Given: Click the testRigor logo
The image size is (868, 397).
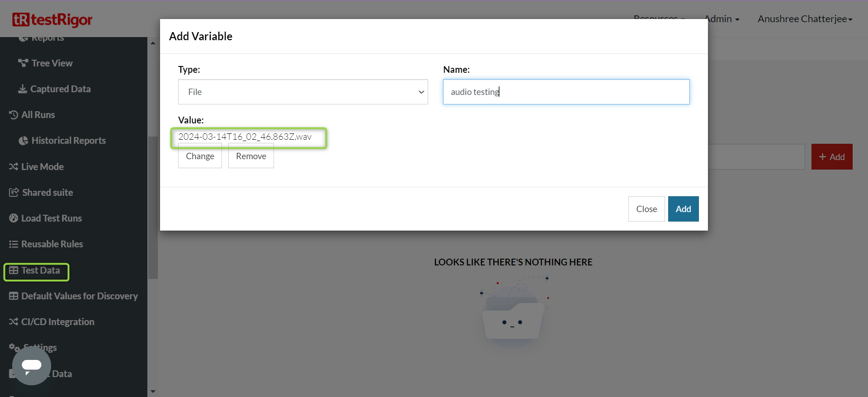Looking at the screenshot, I should click(52, 19).
